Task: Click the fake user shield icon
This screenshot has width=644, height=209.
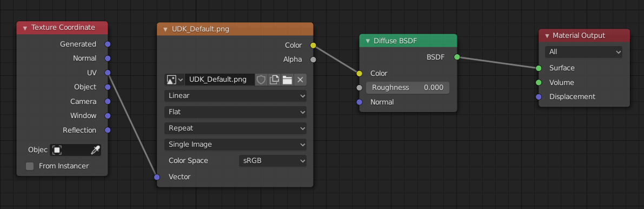Action: pos(261,80)
